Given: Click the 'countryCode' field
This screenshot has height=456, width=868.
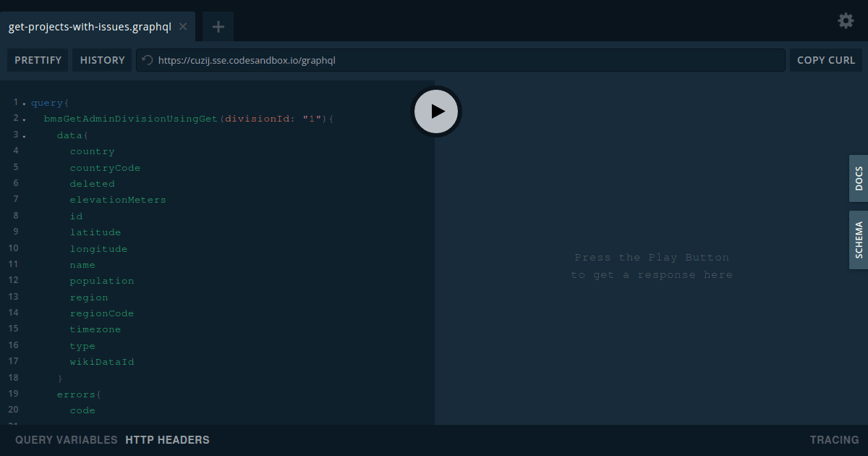Looking at the screenshot, I should tap(106, 168).
